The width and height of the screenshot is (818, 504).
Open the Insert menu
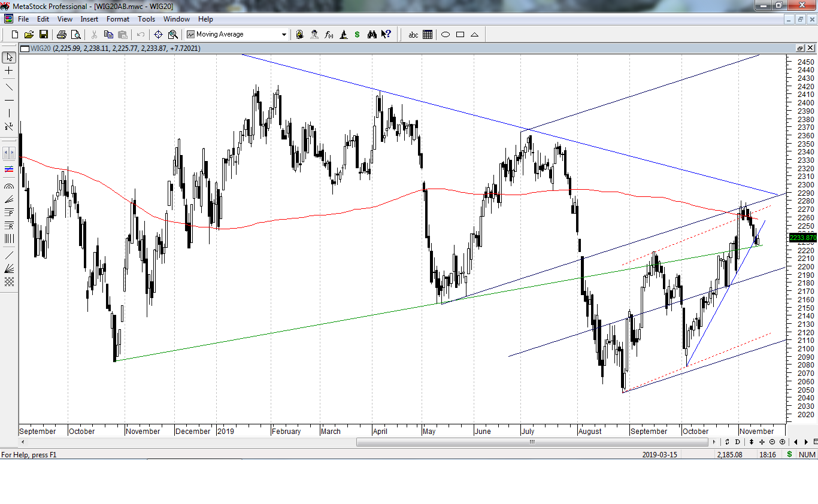click(x=89, y=19)
